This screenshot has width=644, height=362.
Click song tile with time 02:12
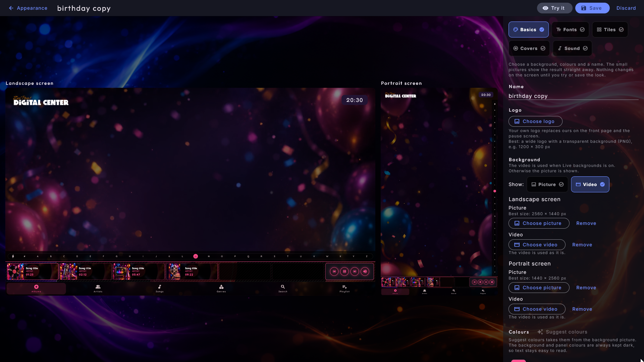[86, 271]
